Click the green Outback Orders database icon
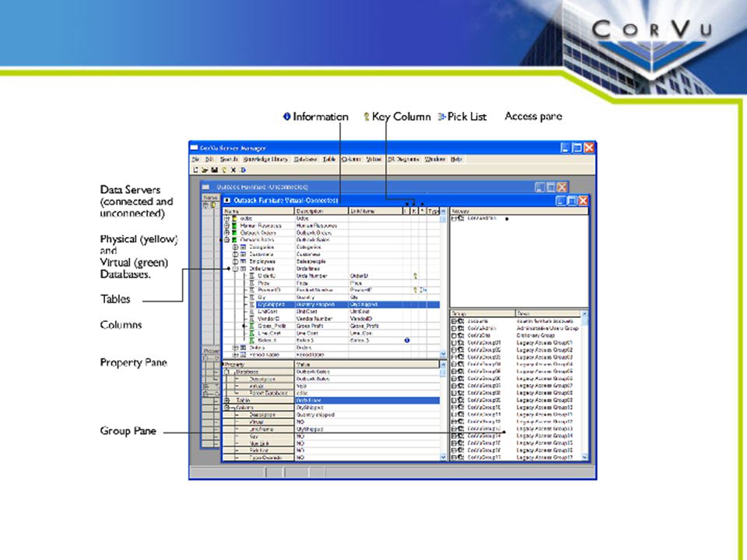This screenshot has width=747, height=560. coord(234,233)
